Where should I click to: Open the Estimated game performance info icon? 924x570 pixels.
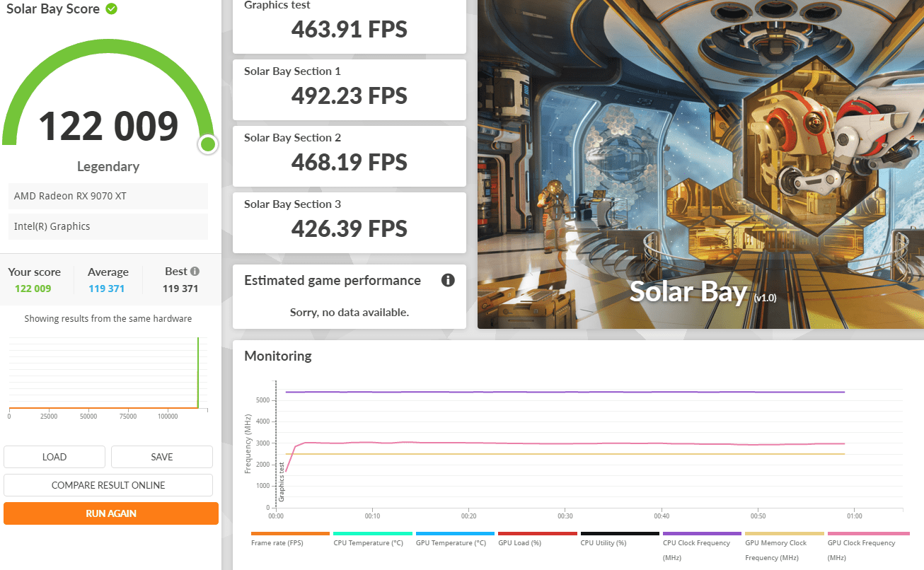[x=448, y=280]
